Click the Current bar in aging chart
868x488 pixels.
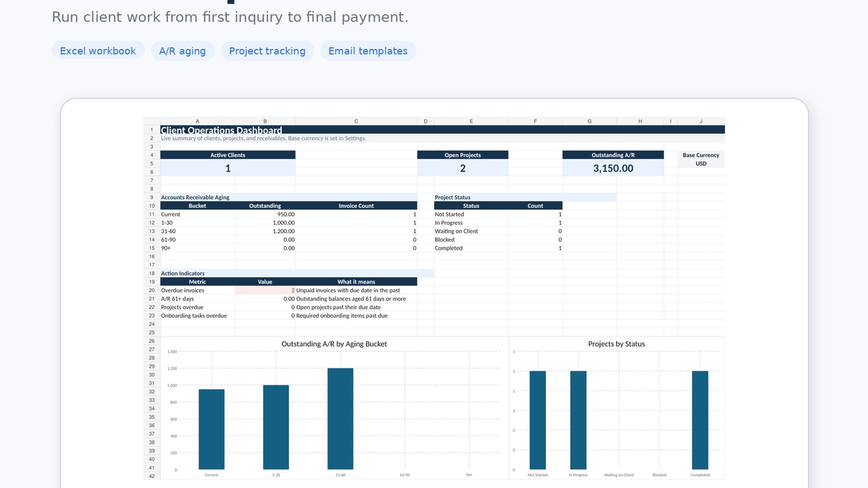pos(211,429)
